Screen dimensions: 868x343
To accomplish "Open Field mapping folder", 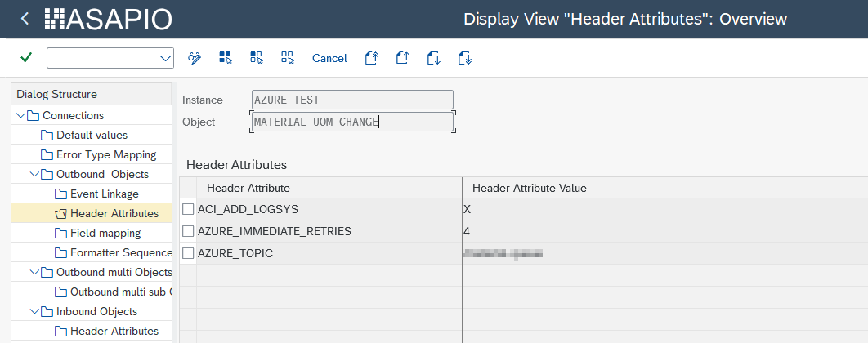I will 105,233.
